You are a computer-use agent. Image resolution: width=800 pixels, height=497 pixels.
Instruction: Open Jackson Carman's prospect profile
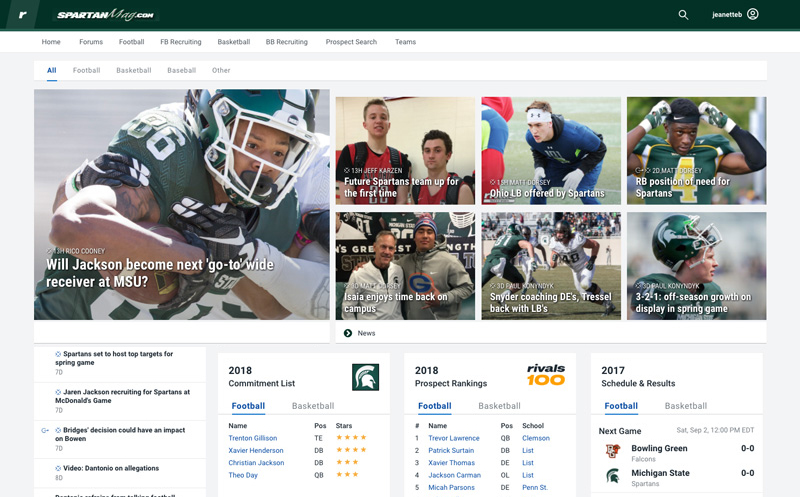tap(454, 475)
